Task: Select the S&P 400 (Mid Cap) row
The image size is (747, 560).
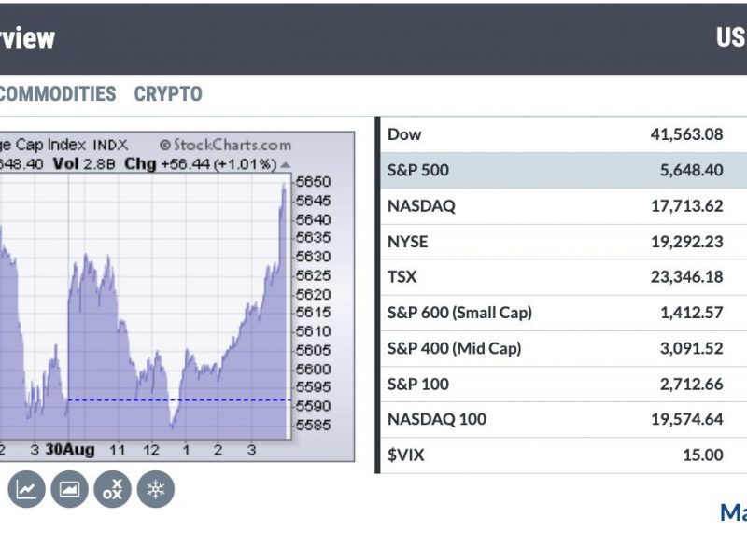Action: 564,348
